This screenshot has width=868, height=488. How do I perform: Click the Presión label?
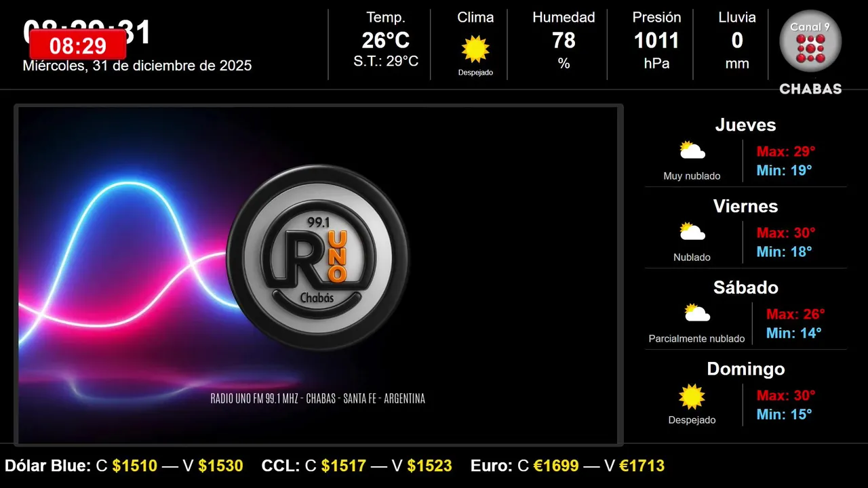[x=656, y=17]
